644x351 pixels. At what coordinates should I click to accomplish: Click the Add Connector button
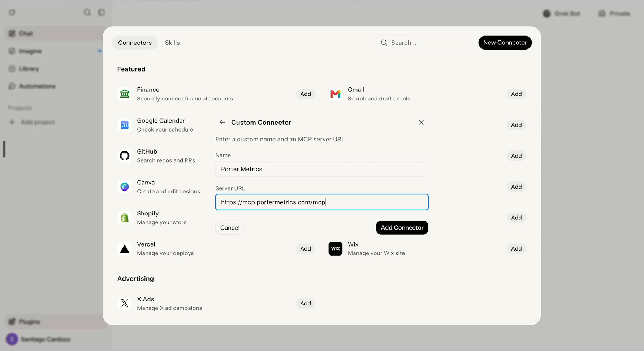pos(402,228)
